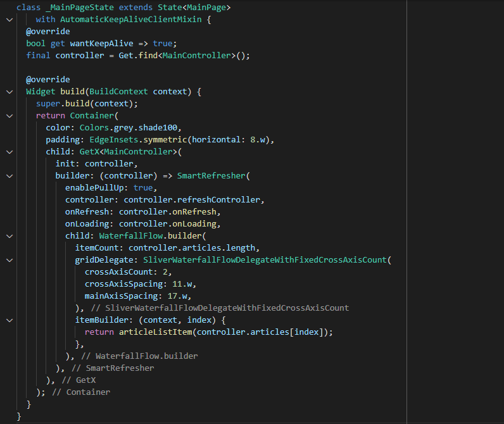Click 'State<MainPage>' superclass
The width and height of the screenshot is (504, 424).
pyautogui.click(x=194, y=8)
